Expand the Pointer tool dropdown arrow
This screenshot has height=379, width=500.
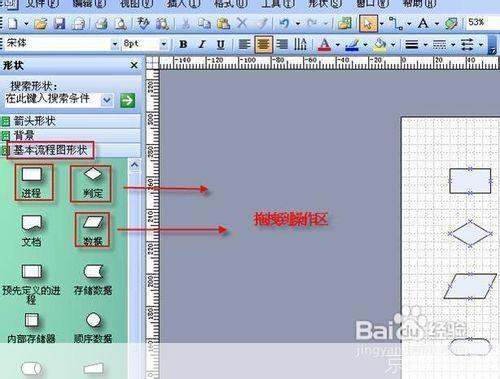[x=382, y=24]
